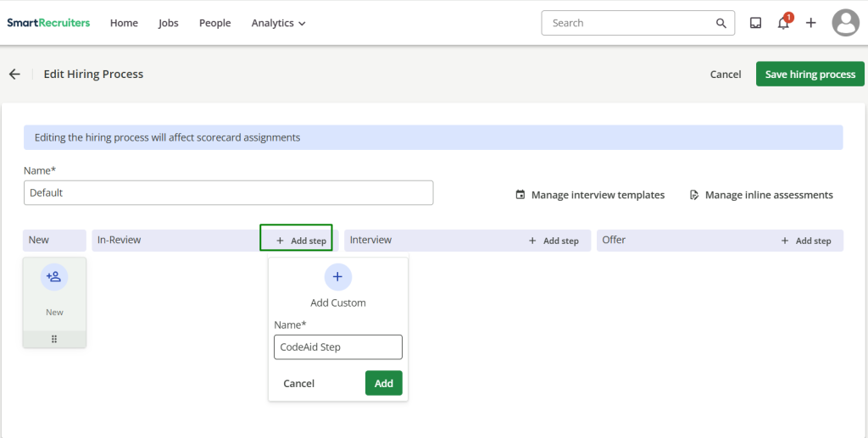Go to the Jobs menu

[169, 23]
